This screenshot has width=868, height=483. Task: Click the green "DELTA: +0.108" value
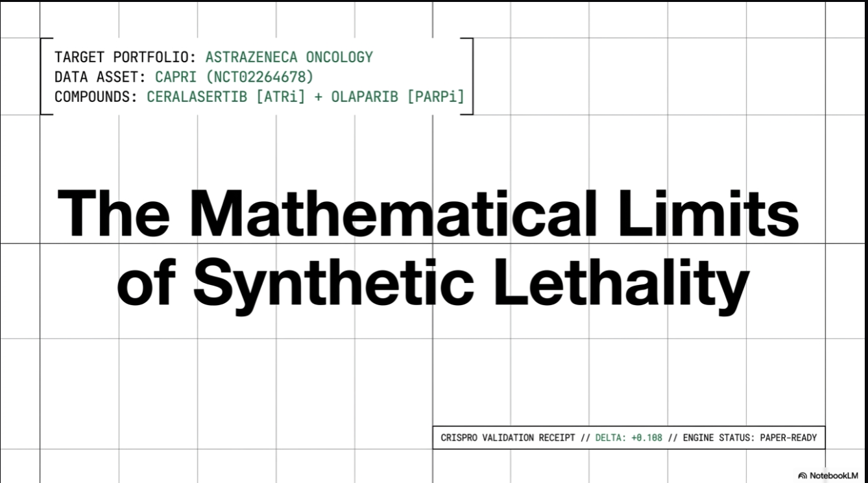[x=629, y=438]
